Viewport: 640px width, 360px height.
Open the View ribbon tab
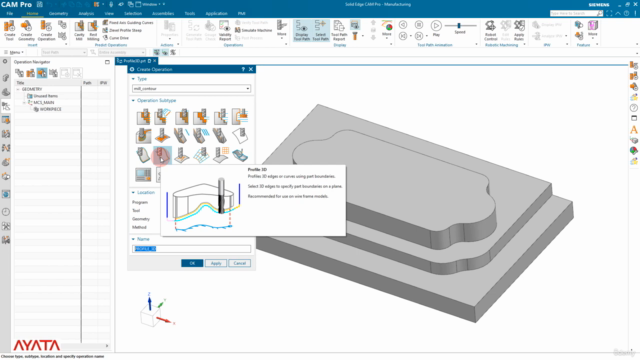coord(109,13)
